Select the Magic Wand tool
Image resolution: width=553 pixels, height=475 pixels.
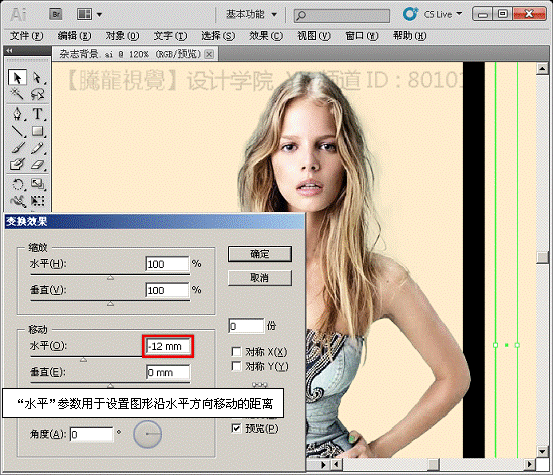[x=17, y=94]
